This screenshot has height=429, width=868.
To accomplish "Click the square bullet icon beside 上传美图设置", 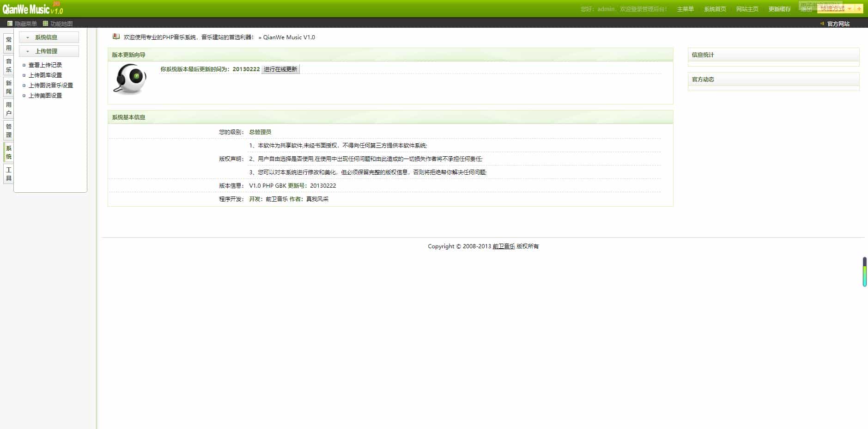I will click(x=24, y=96).
